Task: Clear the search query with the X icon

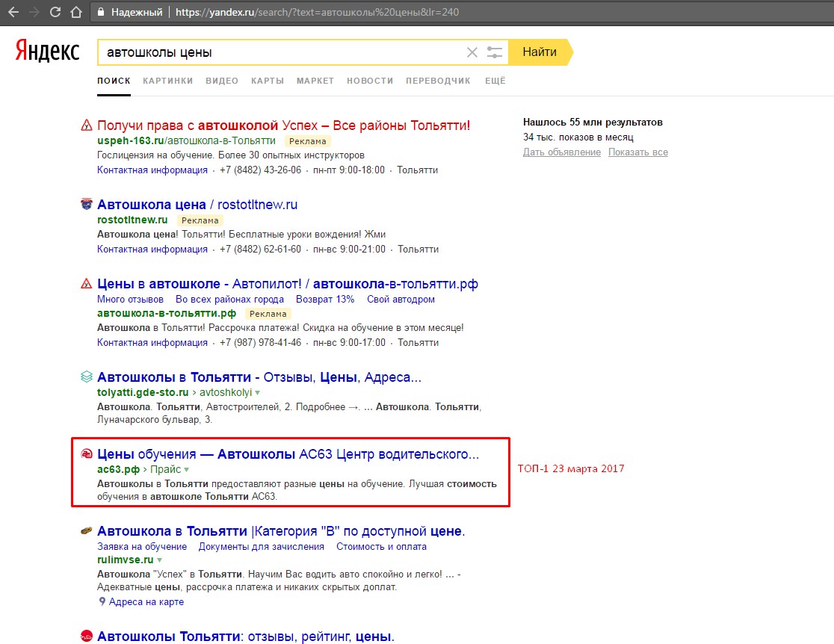Action: (x=472, y=52)
